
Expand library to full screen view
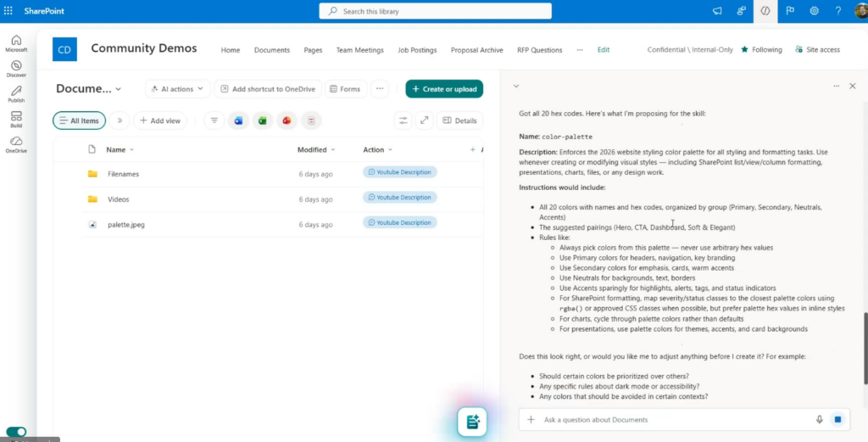424,120
